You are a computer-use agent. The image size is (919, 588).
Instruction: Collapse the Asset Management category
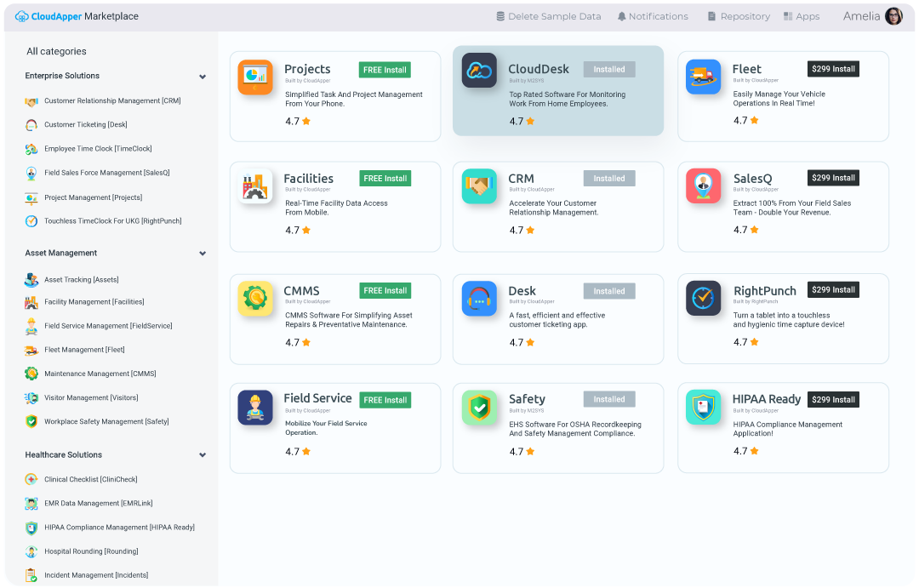[203, 254]
